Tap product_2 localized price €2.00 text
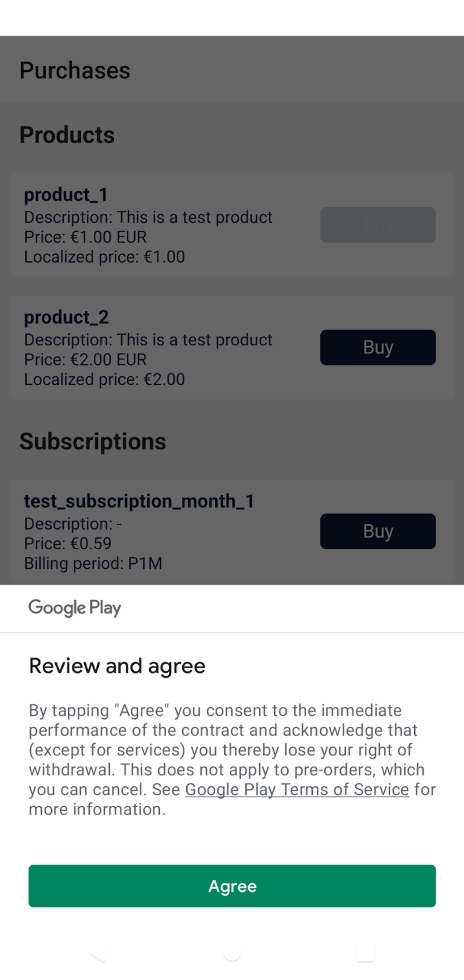This screenshot has height=980, width=464. (x=105, y=380)
